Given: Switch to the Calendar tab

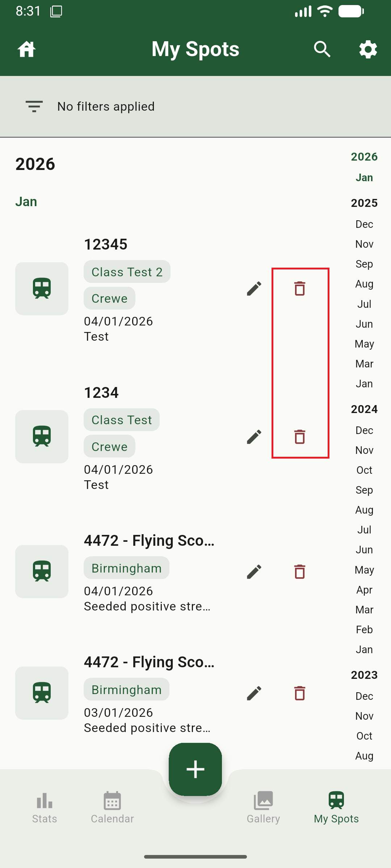Looking at the screenshot, I should click(x=112, y=807).
